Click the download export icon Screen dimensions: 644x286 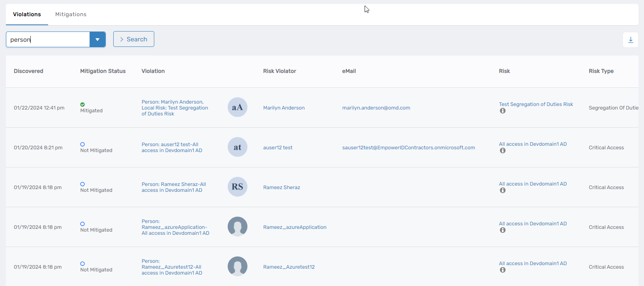(x=630, y=40)
